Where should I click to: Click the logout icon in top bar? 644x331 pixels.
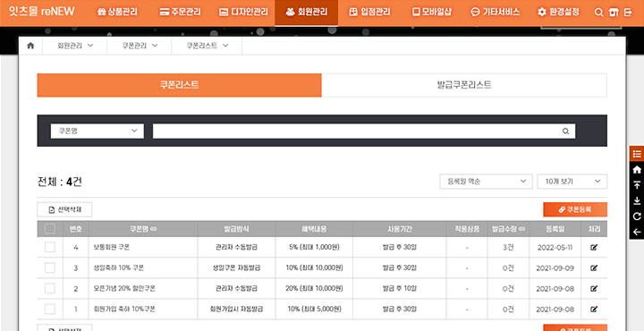[x=628, y=13]
